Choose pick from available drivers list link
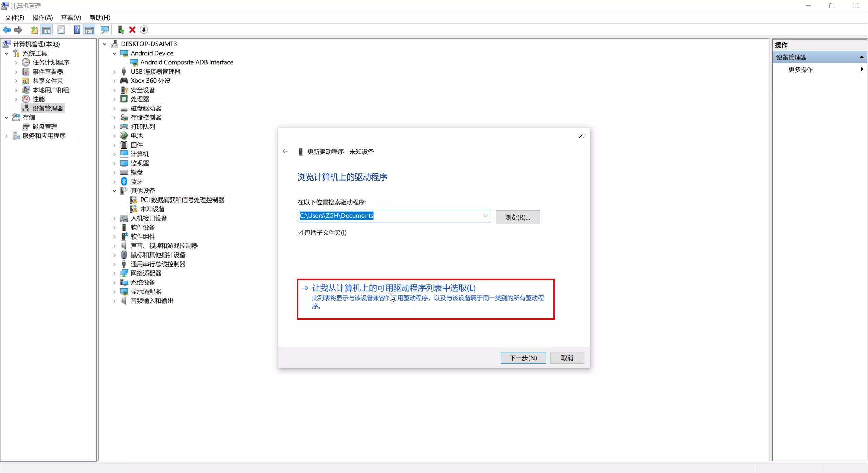 pyautogui.click(x=393, y=288)
